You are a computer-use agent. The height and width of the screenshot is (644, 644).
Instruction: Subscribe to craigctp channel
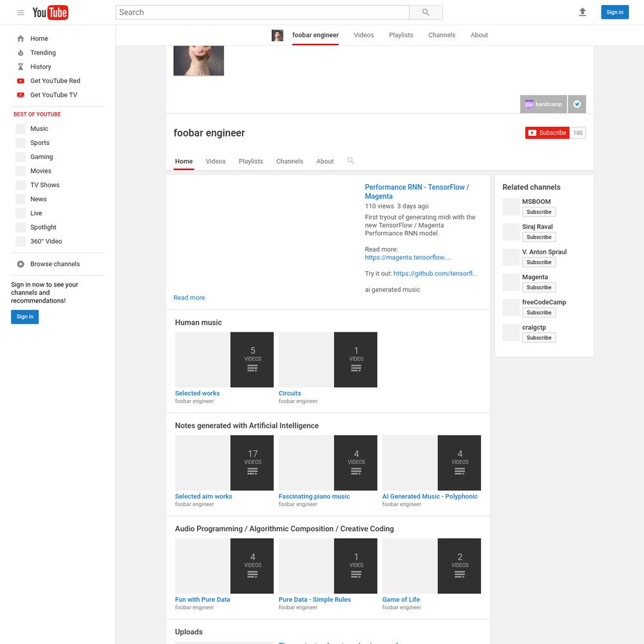click(539, 337)
